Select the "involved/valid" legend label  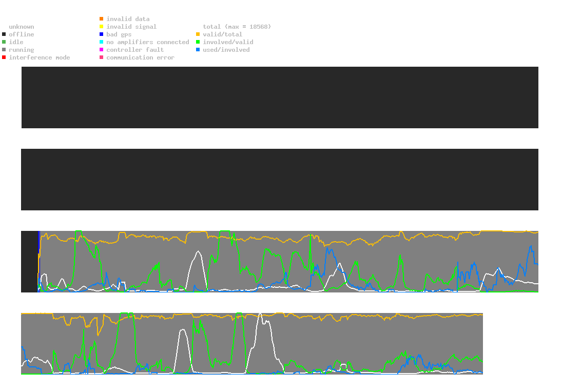coord(228,42)
